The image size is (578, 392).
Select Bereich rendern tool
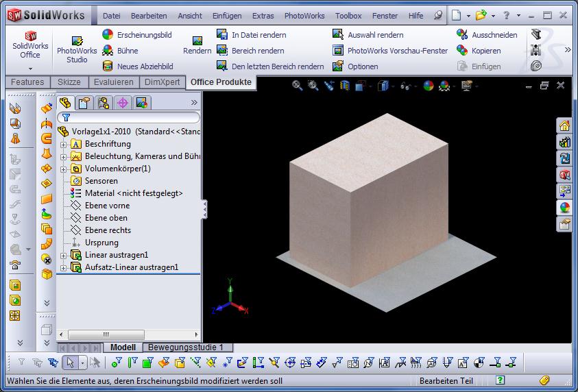(x=222, y=50)
